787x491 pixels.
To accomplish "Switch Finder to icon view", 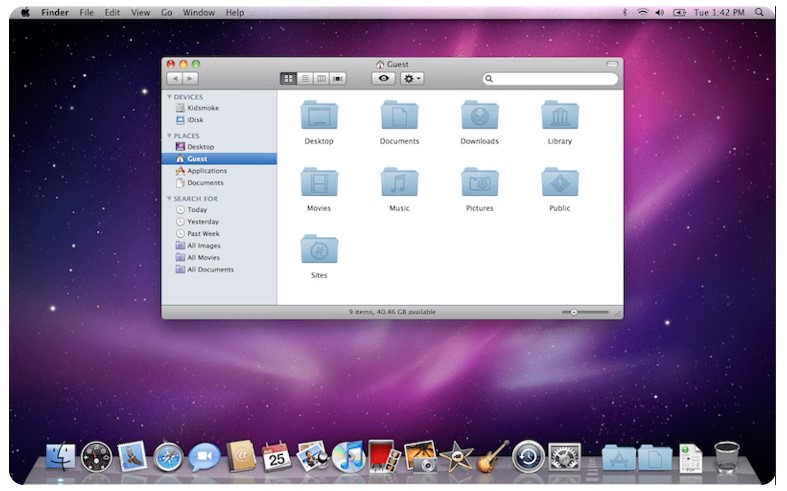I will [x=288, y=78].
